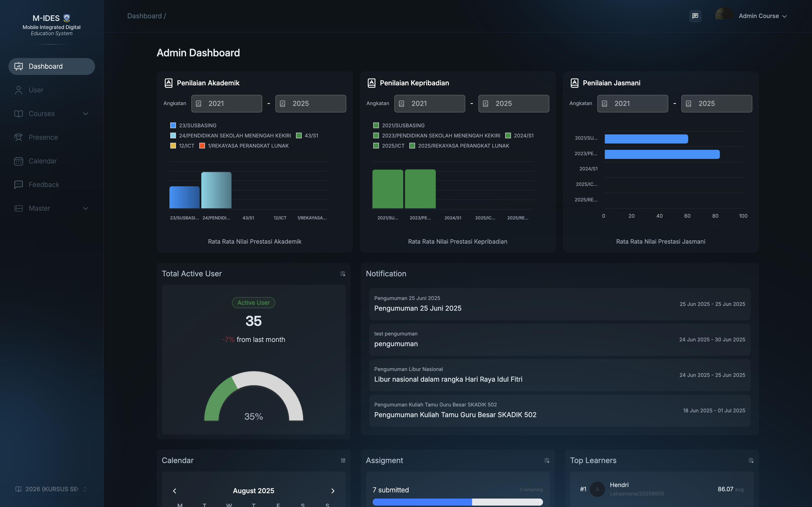Image resolution: width=812 pixels, height=507 pixels.
Task: Toggle the 23/SUSBASING legend item
Action: pos(193,125)
